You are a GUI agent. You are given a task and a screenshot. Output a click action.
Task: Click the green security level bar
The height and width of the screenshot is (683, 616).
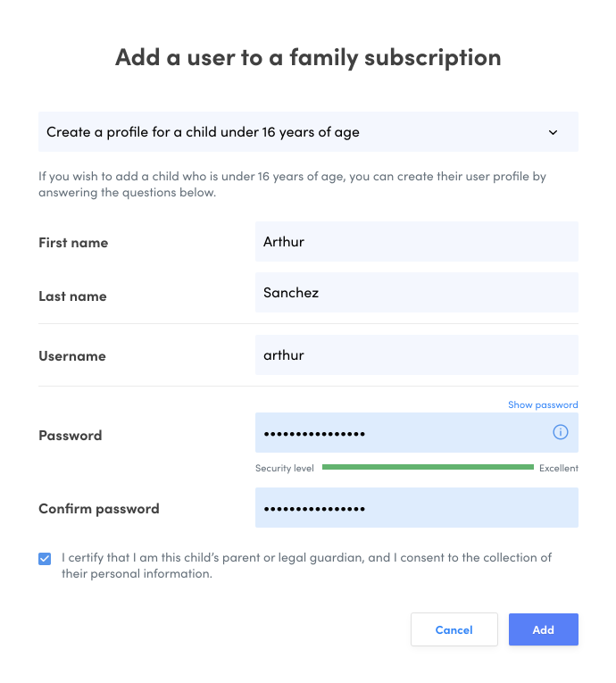(x=428, y=467)
